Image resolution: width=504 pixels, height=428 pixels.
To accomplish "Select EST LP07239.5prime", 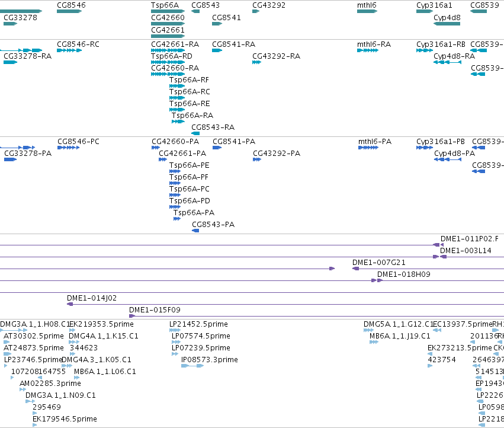I will pyautogui.click(x=175, y=354).
